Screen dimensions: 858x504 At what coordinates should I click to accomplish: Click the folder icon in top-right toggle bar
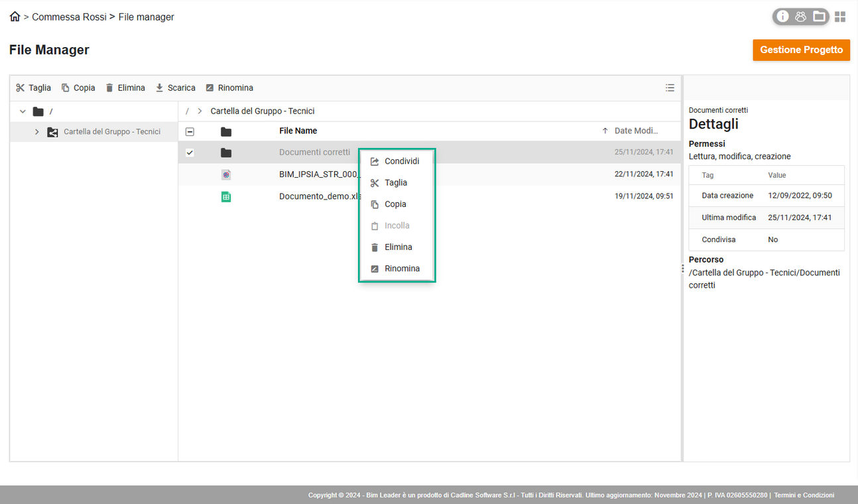(x=820, y=17)
